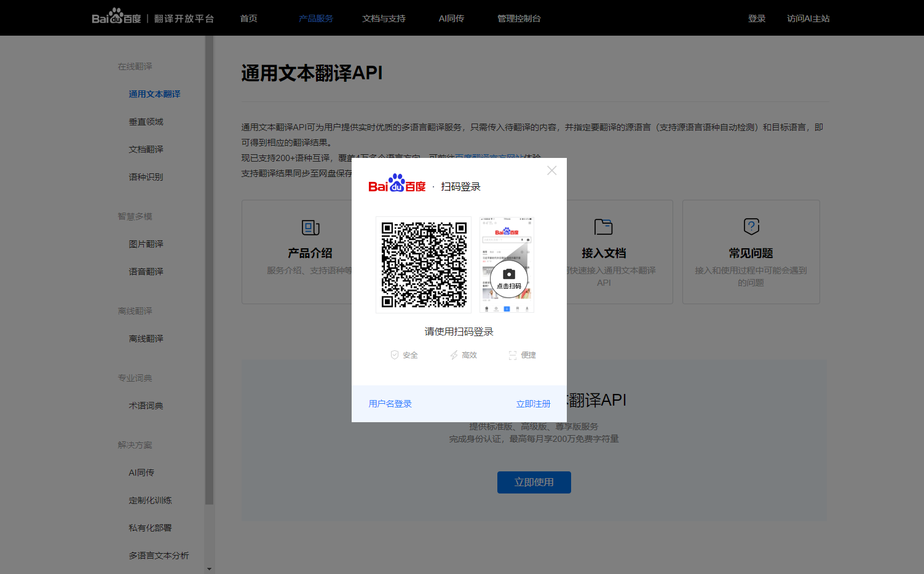
Task: Select 私有化部署 in sidebar
Action: tap(150, 528)
